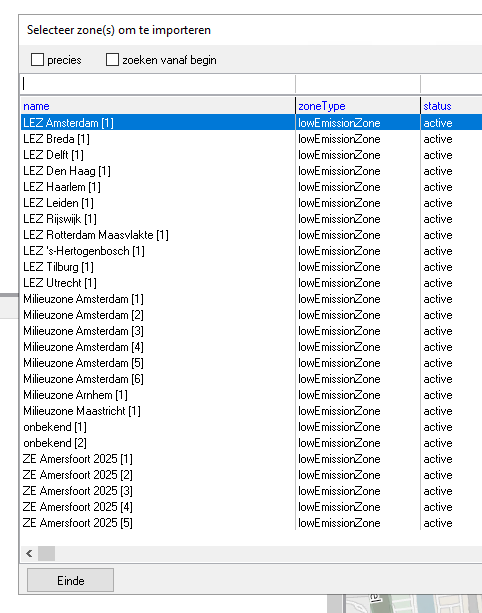Select the onbekend [2] row
The image size is (482, 613).
click(x=251, y=443)
